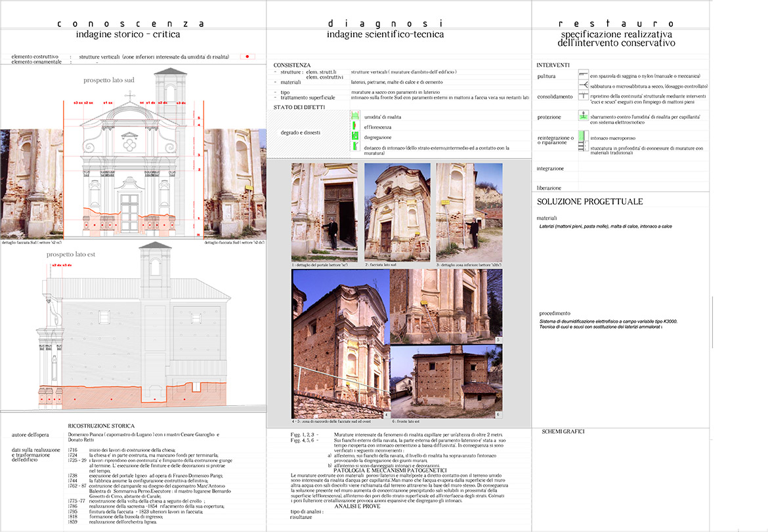The image size is (768, 532).
Task: Click the SOLUZIONE PROGETTUALE heading
Action: point(590,201)
